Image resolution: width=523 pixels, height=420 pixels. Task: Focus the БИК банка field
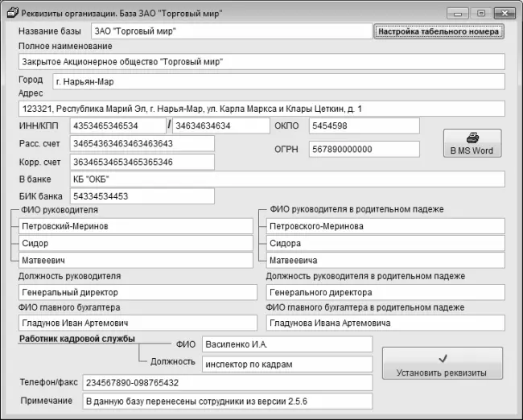[x=142, y=196]
